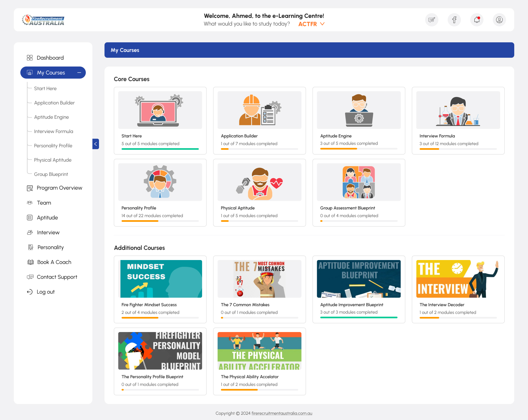528x420 pixels.
Task: Open Personality Profile sidebar sub-item
Action: 53,146
